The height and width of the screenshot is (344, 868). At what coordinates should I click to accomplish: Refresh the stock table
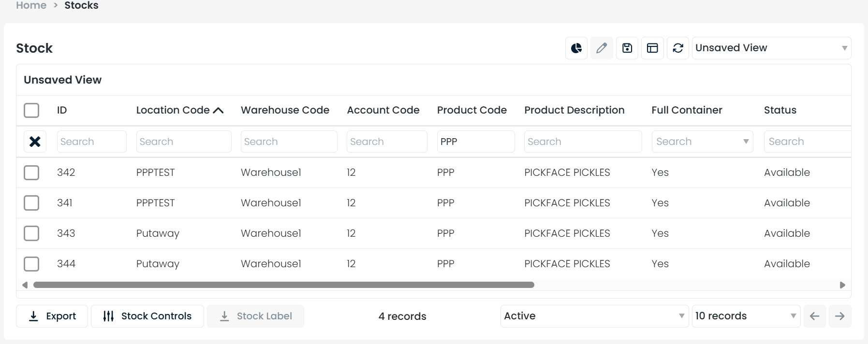[x=678, y=48]
